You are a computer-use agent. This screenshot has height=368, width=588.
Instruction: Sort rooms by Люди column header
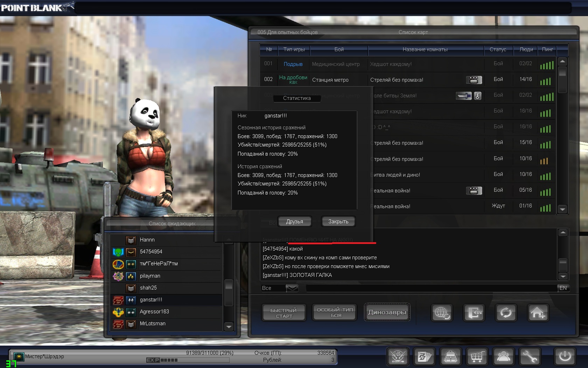pos(526,49)
